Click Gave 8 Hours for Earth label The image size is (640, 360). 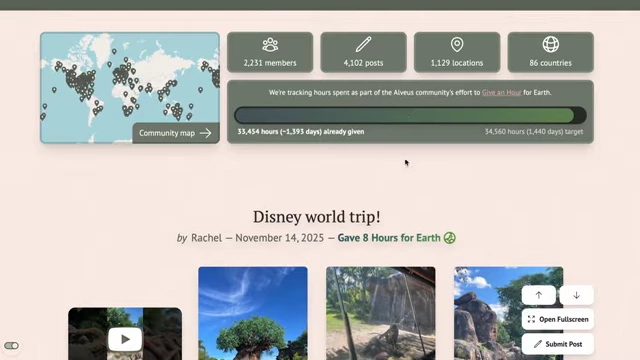(389, 238)
